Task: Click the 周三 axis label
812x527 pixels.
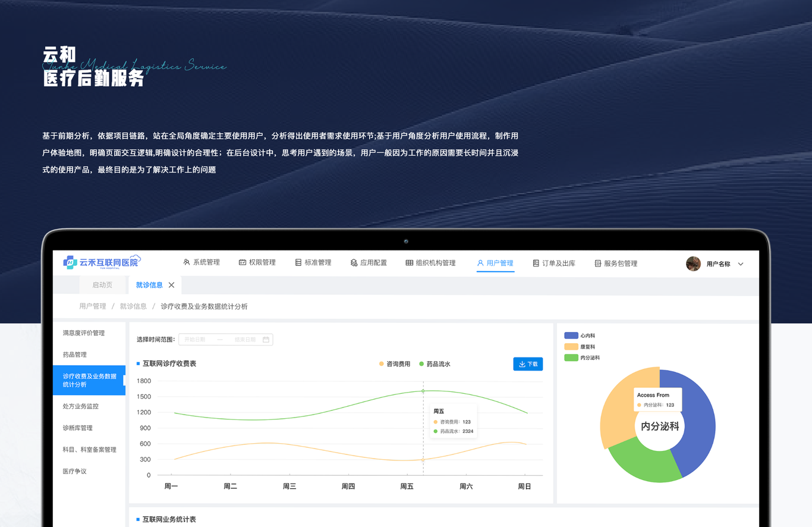Action: pyautogui.click(x=289, y=487)
